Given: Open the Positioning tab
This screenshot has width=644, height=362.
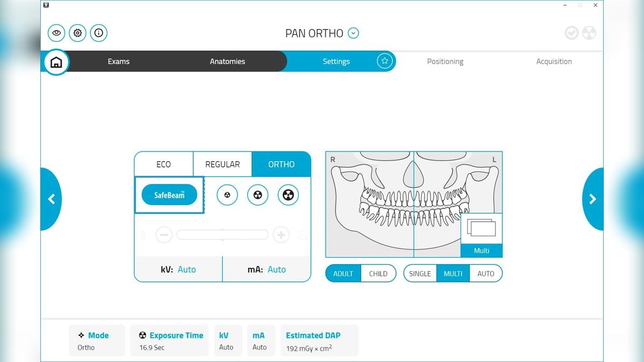Looking at the screenshot, I should point(445,61).
